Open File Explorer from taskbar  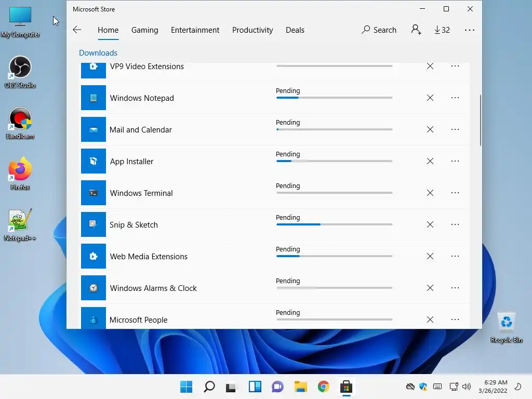coord(301,387)
